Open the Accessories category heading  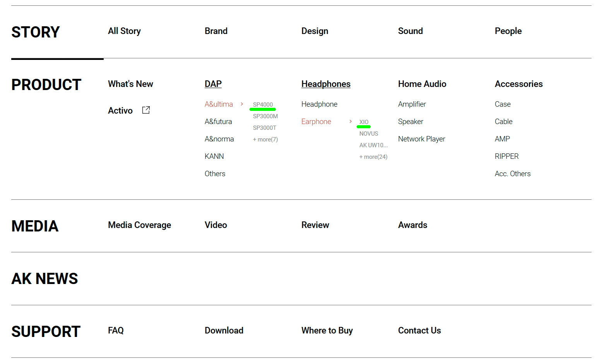pyautogui.click(x=519, y=84)
